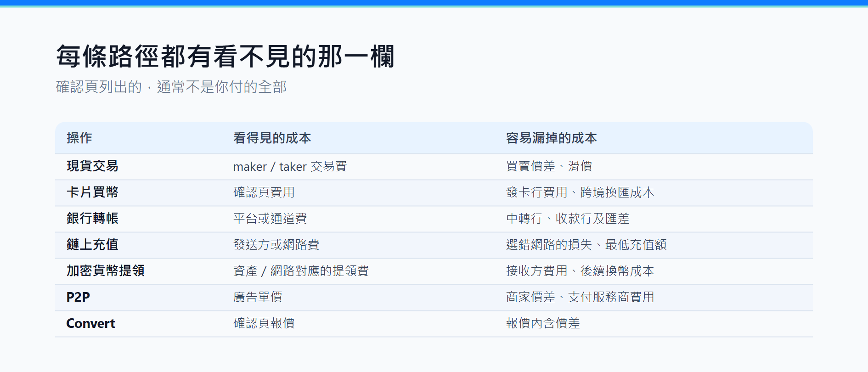Click the cell 選錯網路的損失、最低充值額
Screen dimensions: 868x372
tap(586, 245)
